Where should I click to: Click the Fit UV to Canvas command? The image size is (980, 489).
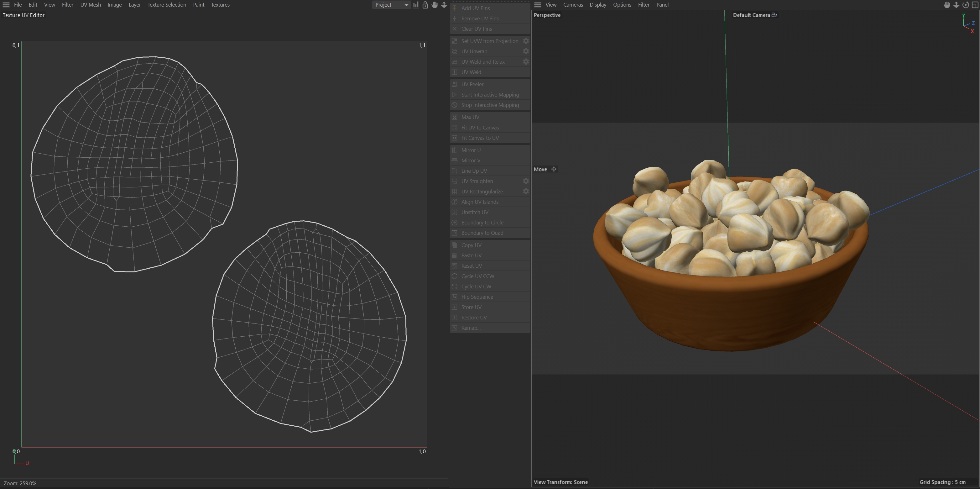480,128
